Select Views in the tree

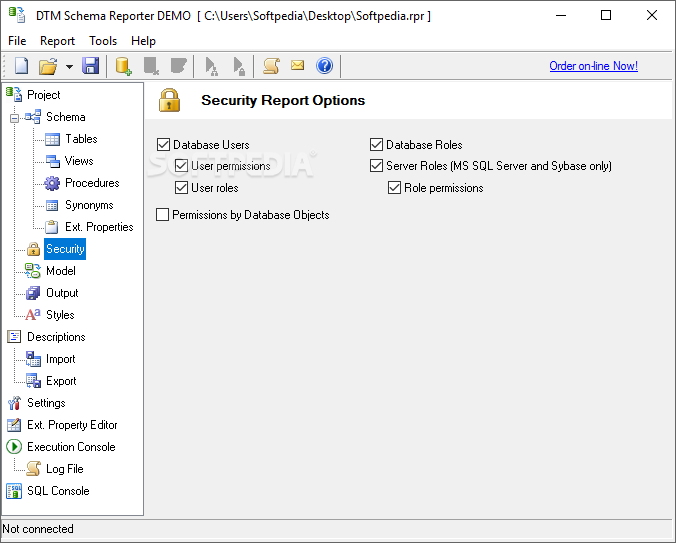pos(79,161)
